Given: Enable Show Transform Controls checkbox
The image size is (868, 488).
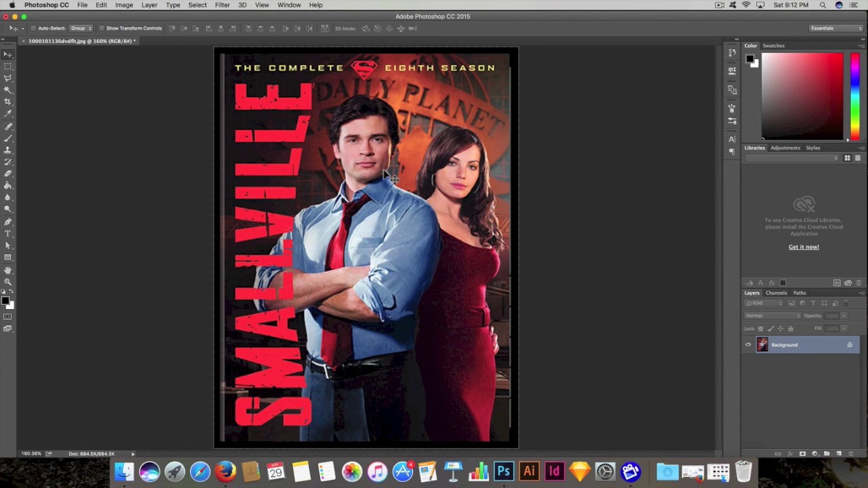Looking at the screenshot, I should (102, 28).
